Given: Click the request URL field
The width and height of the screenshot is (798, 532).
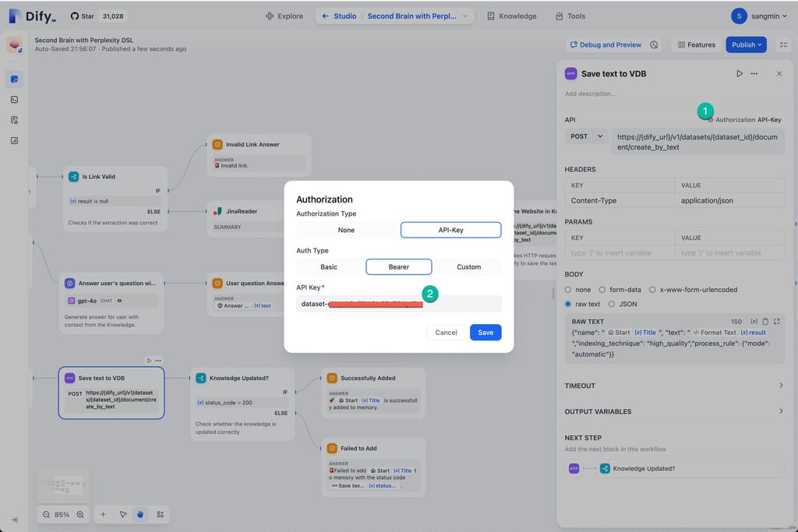Looking at the screenshot, I should click(x=697, y=142).
